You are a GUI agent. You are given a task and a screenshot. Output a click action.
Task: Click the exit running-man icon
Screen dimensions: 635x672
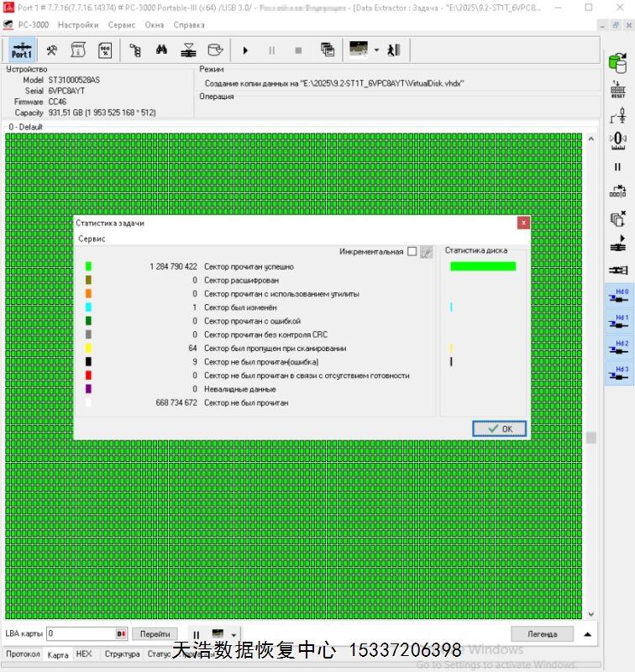coord(393,50)
